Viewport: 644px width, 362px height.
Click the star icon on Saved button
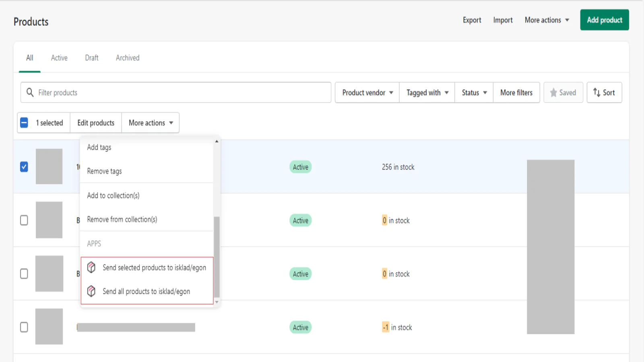point(553,93)
